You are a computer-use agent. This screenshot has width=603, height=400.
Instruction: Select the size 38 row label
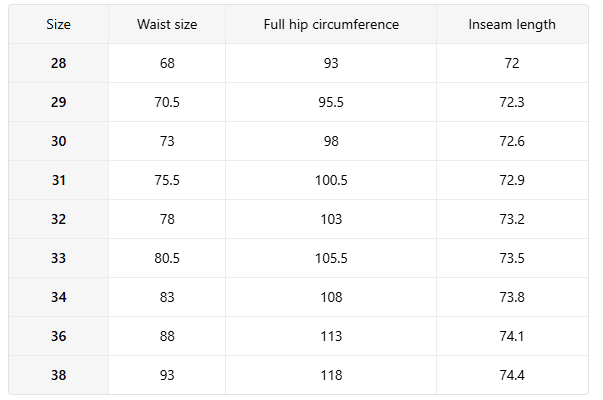click(58, 375)
